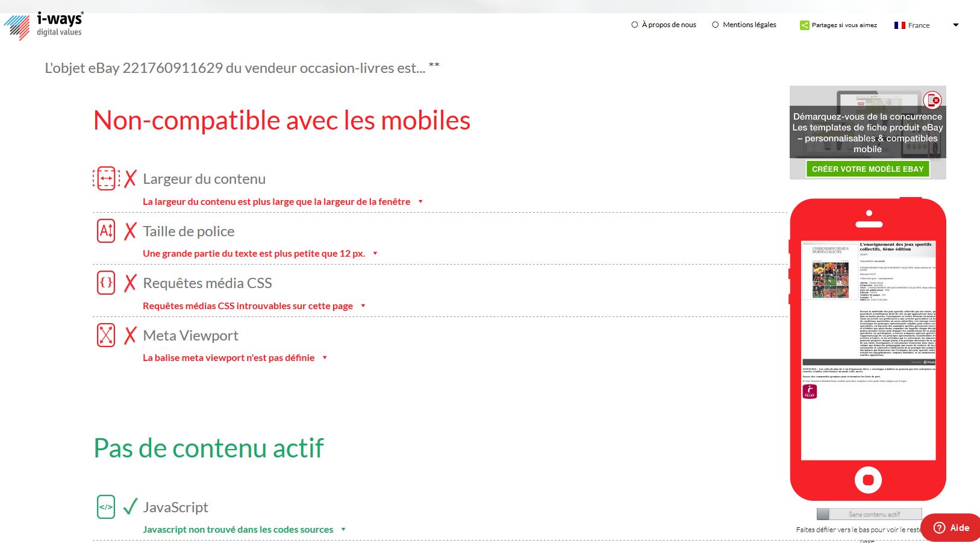Click the 'L'objet eBay 221760911629' headline
The image size is (980, 543).
tap(235, 68)
